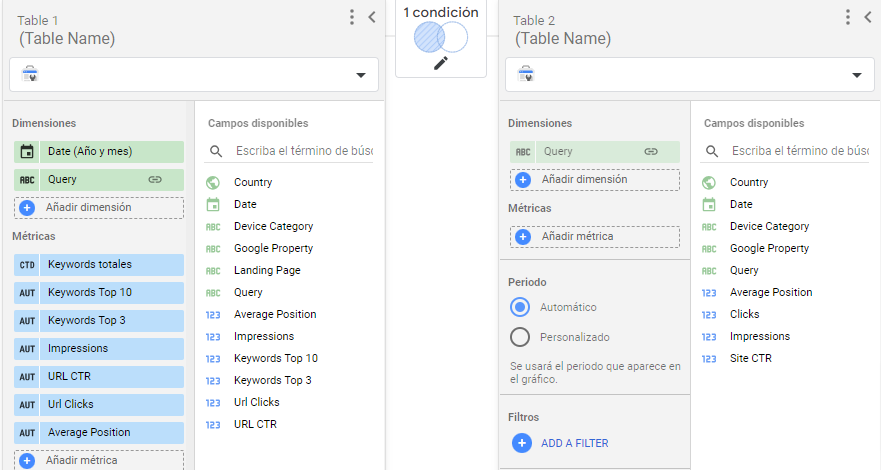
Task: Select Clicks in Table 2 available fields
Action: tap(745, 314)
